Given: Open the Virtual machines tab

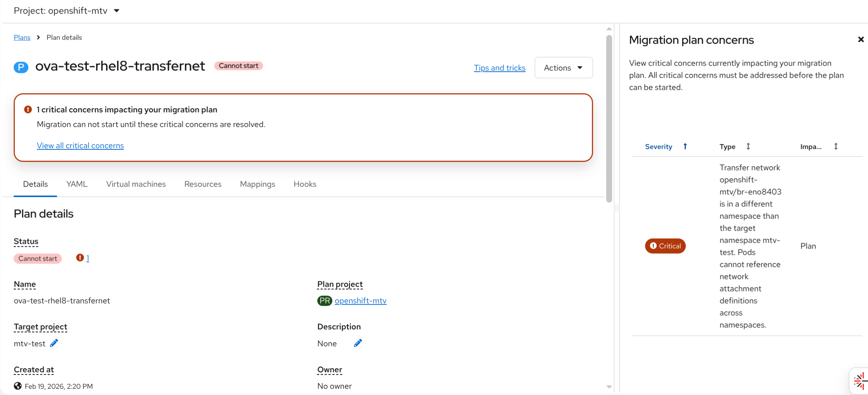Looking at the screenshot, I should tap(136, 184).
